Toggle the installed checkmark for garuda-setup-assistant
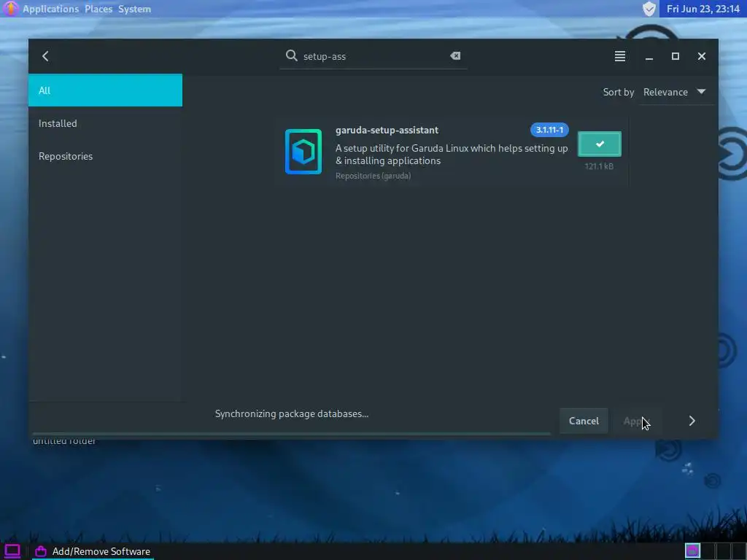Image resolution: width=747 pixels, height=560 pixels. click(x=600, y=144)
